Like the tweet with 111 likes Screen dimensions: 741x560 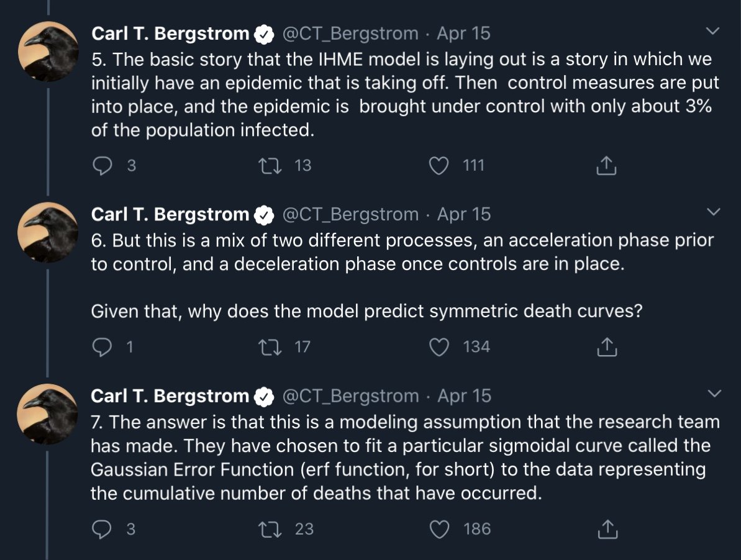coord(439,166)
